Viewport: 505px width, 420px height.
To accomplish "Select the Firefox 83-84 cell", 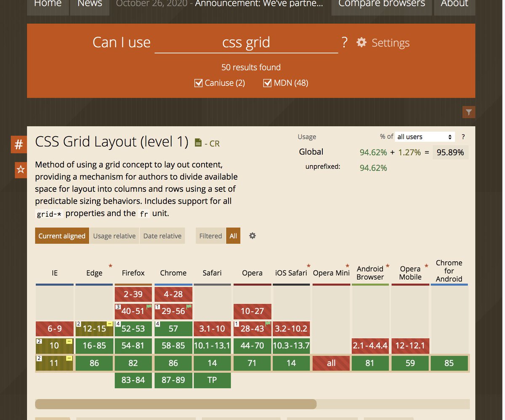I will 133,380.
